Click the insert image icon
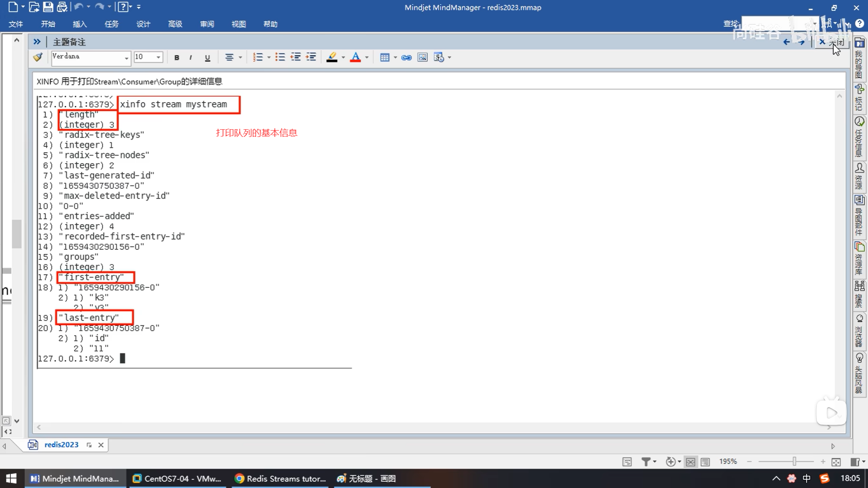 click(x=422, y=57)
